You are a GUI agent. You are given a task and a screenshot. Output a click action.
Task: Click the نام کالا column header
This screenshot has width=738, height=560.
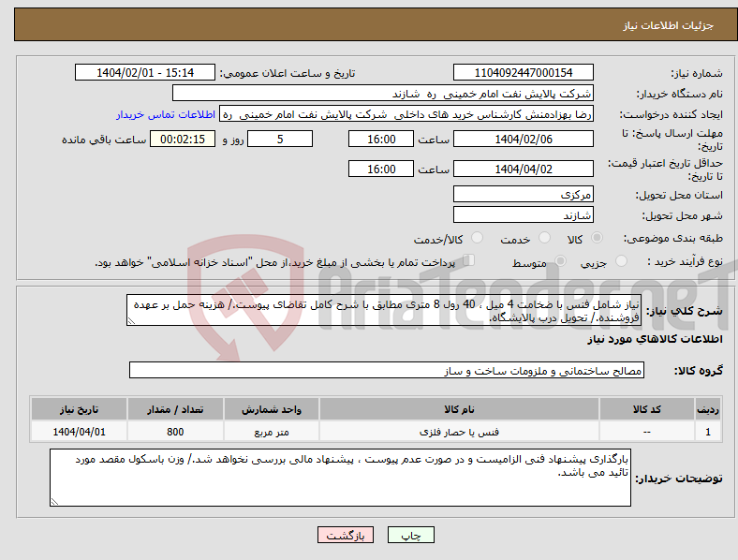tap(459, 409)
